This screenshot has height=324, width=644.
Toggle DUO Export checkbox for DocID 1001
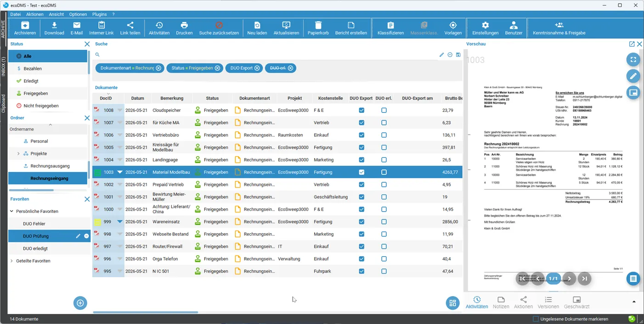[362, 197]
